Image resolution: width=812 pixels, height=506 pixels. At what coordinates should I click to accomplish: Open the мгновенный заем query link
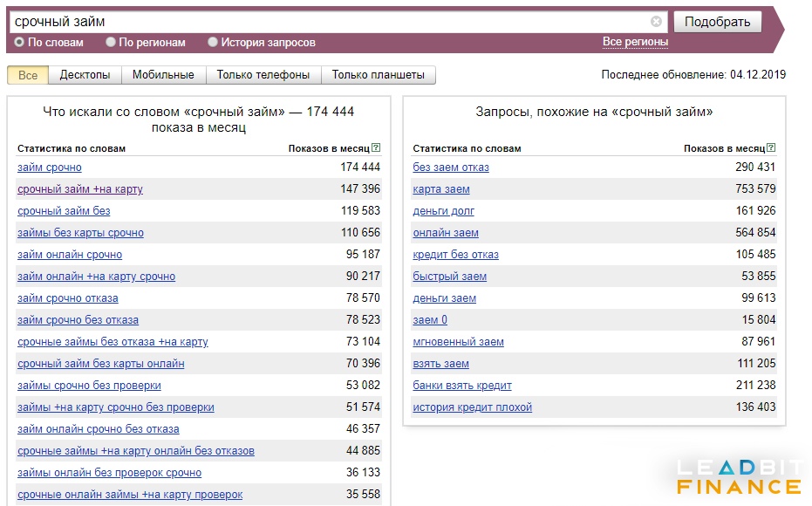click(458, 342)
